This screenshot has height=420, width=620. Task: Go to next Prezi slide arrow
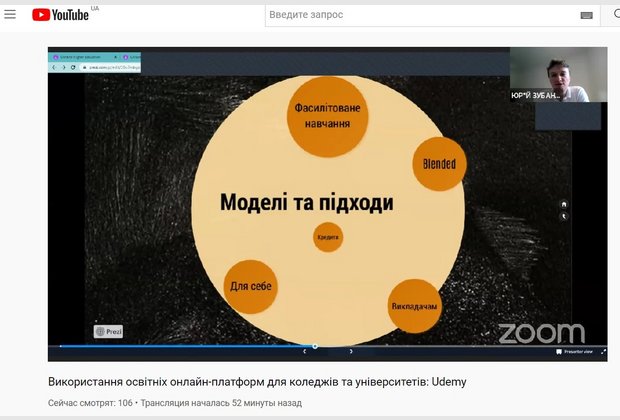pyautogui.click(x=351, y=352)
